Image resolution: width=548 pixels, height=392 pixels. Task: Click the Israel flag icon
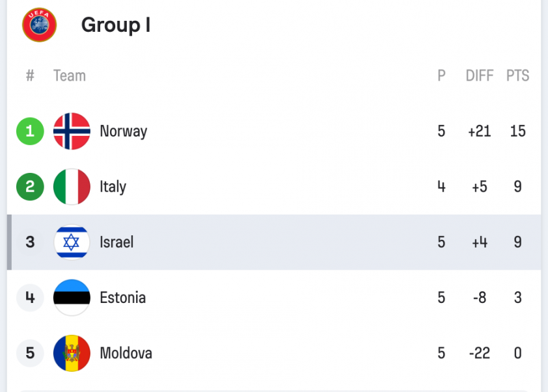pyautogui.click(x=72, y=242)
